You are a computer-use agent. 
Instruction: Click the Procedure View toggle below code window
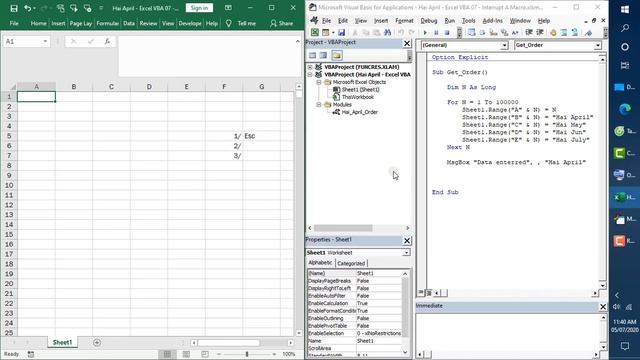click(421, 293)
